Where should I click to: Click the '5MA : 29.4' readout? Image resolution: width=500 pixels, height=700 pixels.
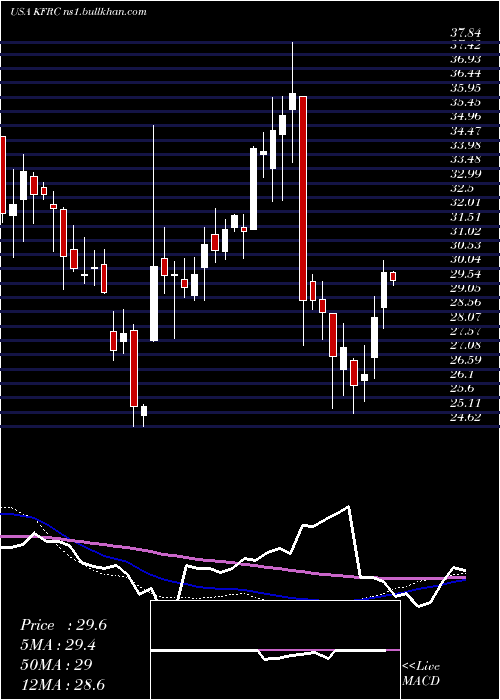pos(59,645)
